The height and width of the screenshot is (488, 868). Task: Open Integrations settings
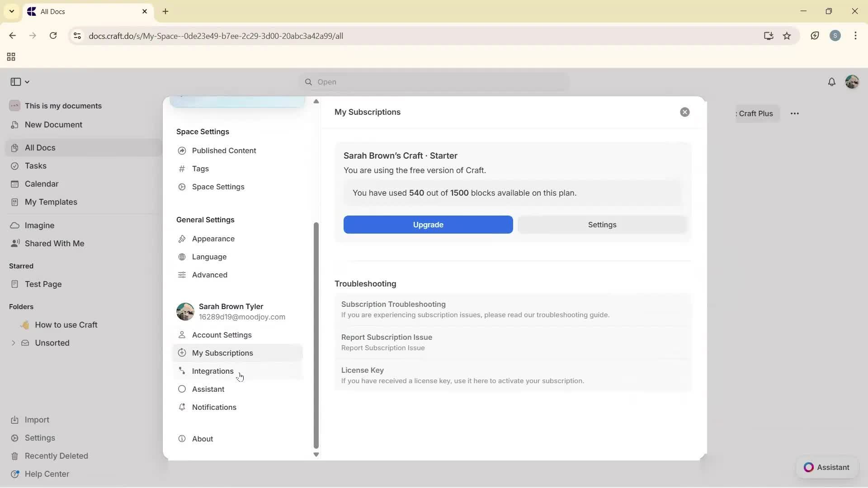click(x=212, y=371)
